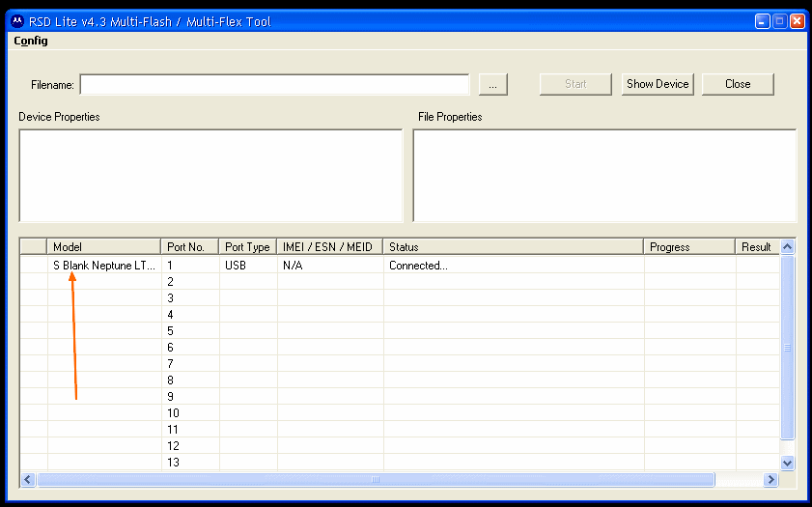Click the horizontal scrollbar left arrow
Viewport: 812px width, 507px height.
tap(28, 480)
